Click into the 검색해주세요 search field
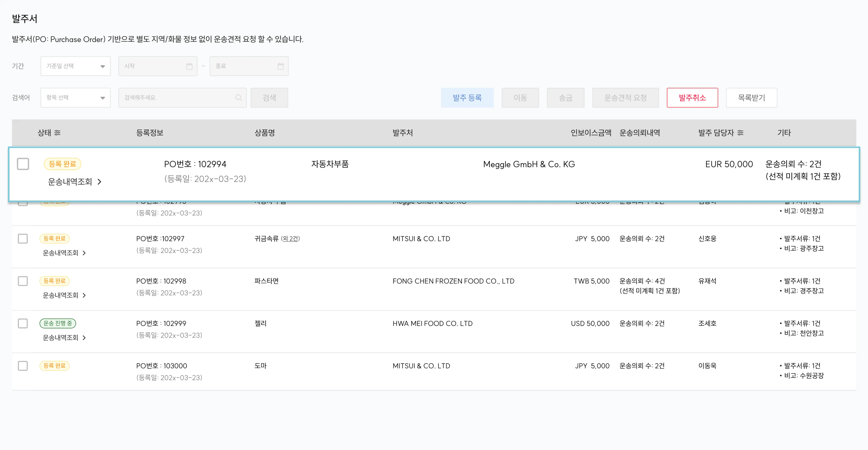Image resolution: width=868 pixels, height=450 pixels. [x=182, y=98]
